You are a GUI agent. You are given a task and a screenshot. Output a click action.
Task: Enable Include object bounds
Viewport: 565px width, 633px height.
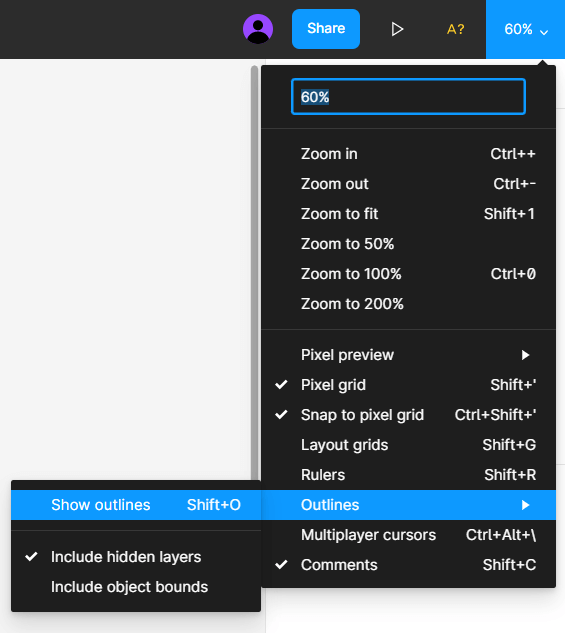pos(136,587)
